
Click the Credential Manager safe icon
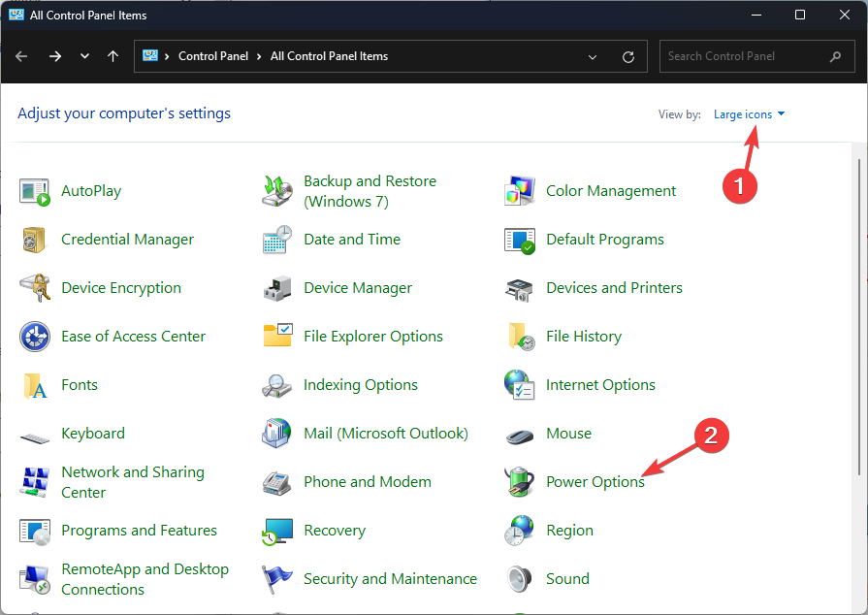coord(34,240)
